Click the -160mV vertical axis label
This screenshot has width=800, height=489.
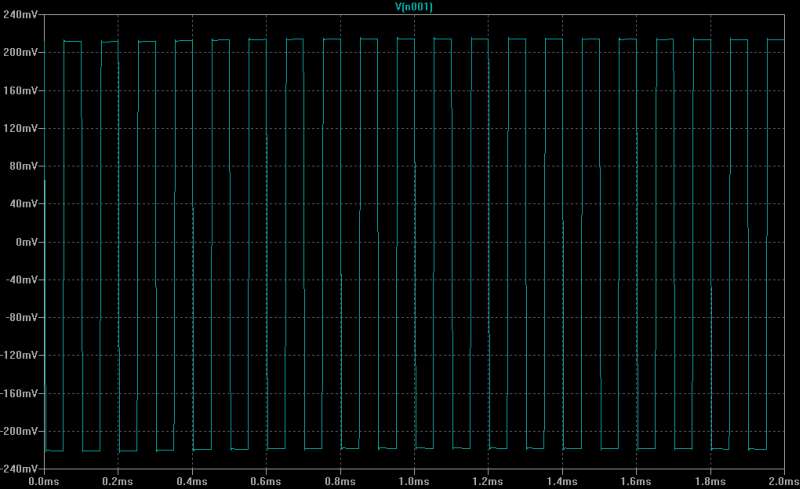(19, 394)
